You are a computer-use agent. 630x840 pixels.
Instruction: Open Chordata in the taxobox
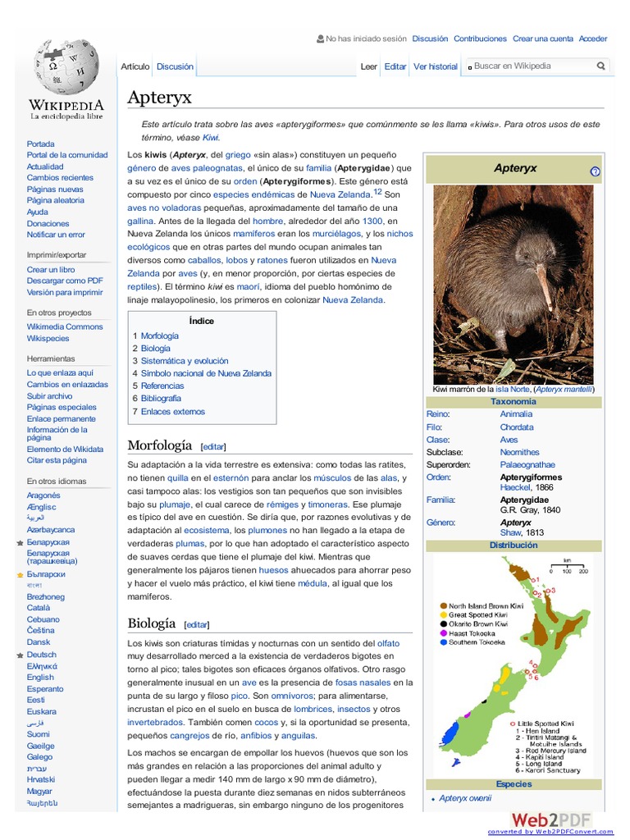click(517, 427)
